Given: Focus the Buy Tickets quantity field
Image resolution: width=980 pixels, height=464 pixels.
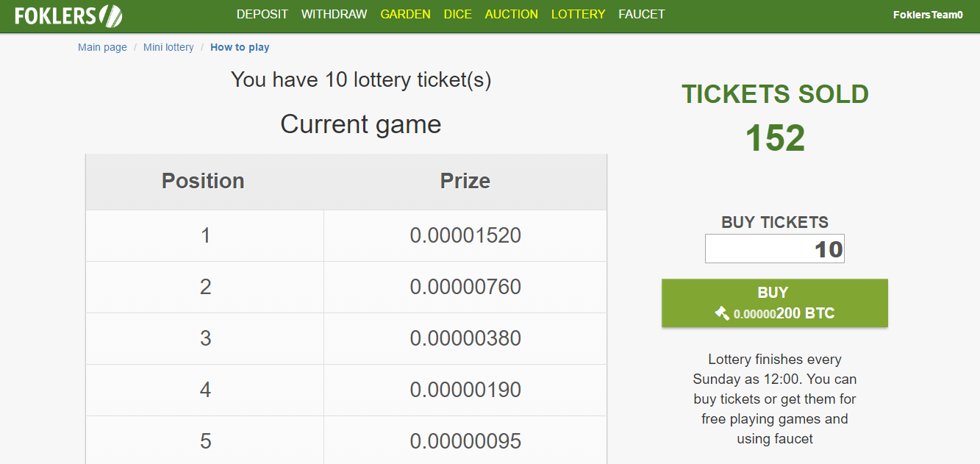Looking at the screenshot, I should pos(775,249).
